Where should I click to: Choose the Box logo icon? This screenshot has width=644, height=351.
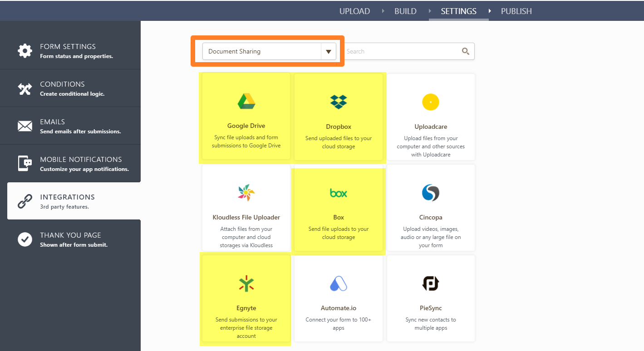[x=339, y=193]
